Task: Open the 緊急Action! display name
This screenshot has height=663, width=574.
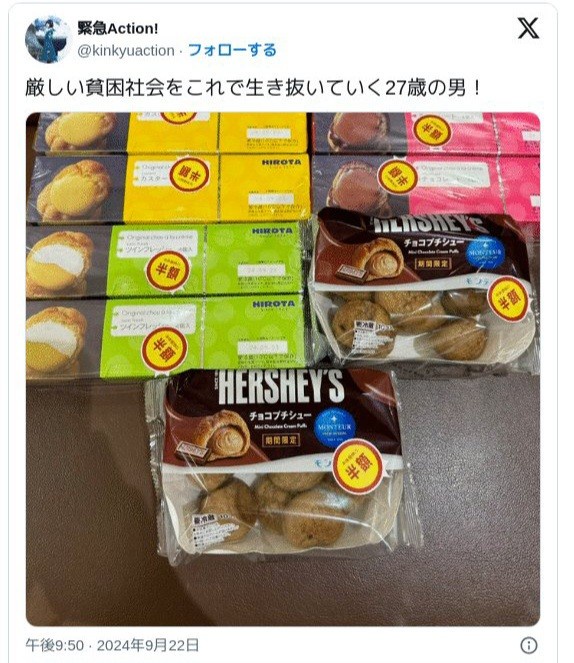Action: (x=118, y=28)
